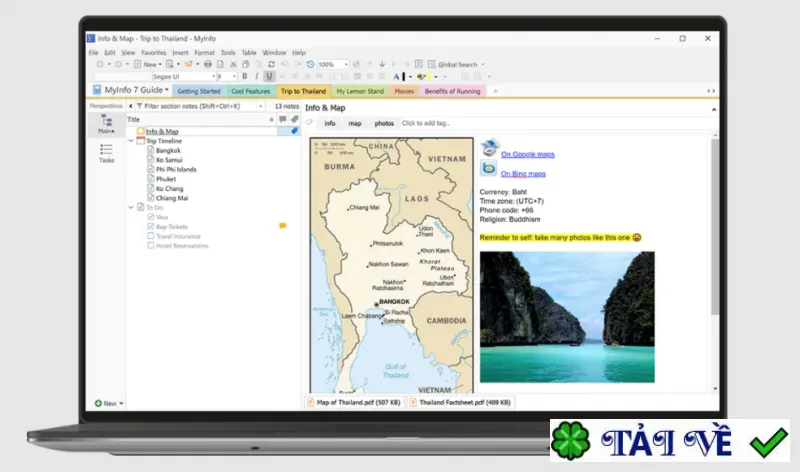The image size is (800, 472).
Task: Open the On Bing maps link
Action: 523,173
